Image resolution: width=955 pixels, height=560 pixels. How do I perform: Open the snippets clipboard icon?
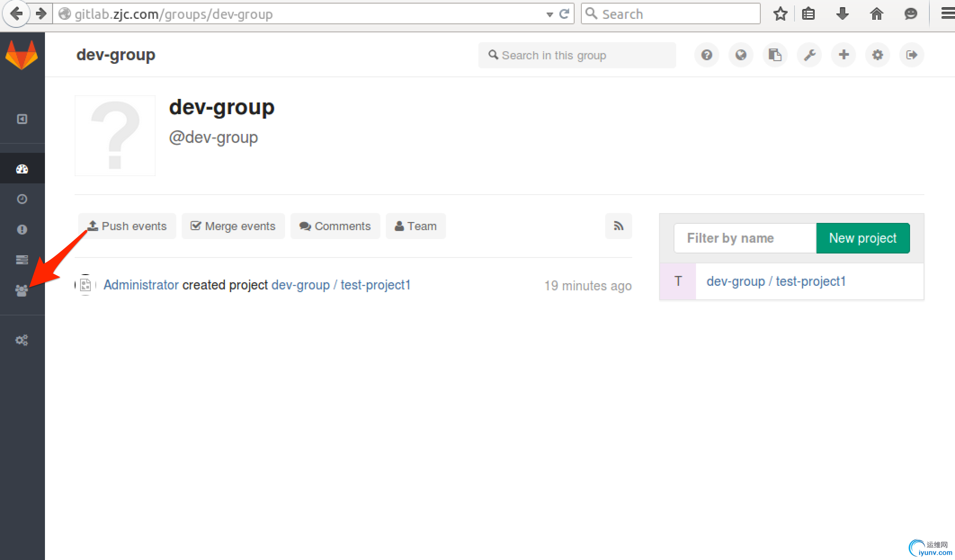775,55
